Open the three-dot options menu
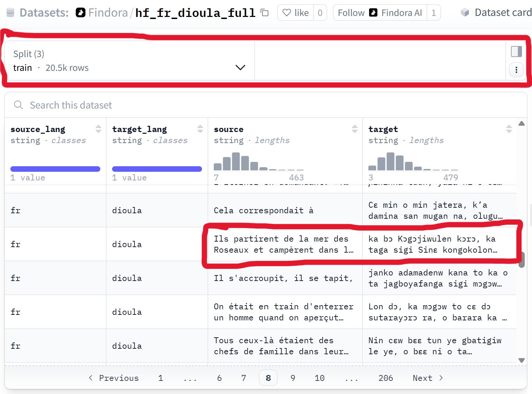Viewport: 532px width, 394px height. (x=516, y=69)
